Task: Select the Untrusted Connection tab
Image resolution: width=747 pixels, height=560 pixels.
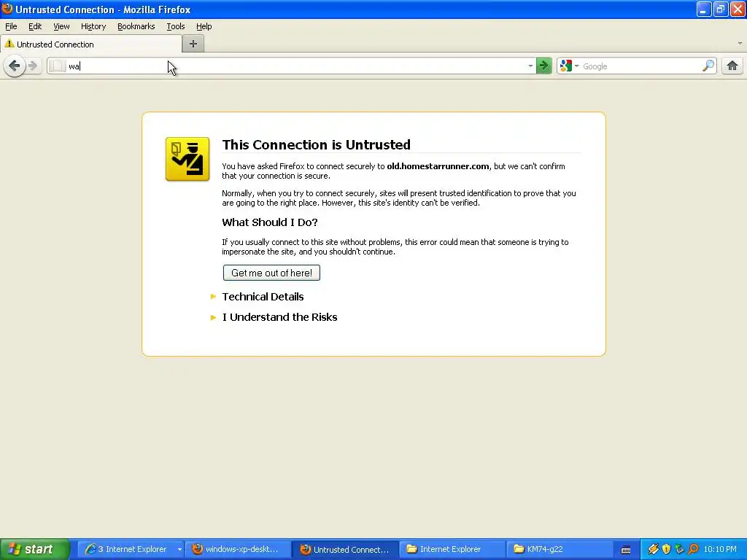Action: 91,44
